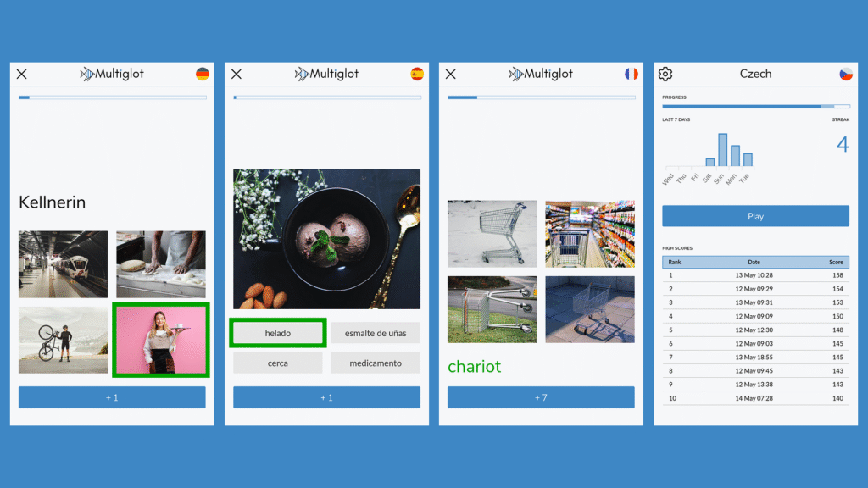
Task: Open settings gear on Czech screen
Action: [665, 74]
